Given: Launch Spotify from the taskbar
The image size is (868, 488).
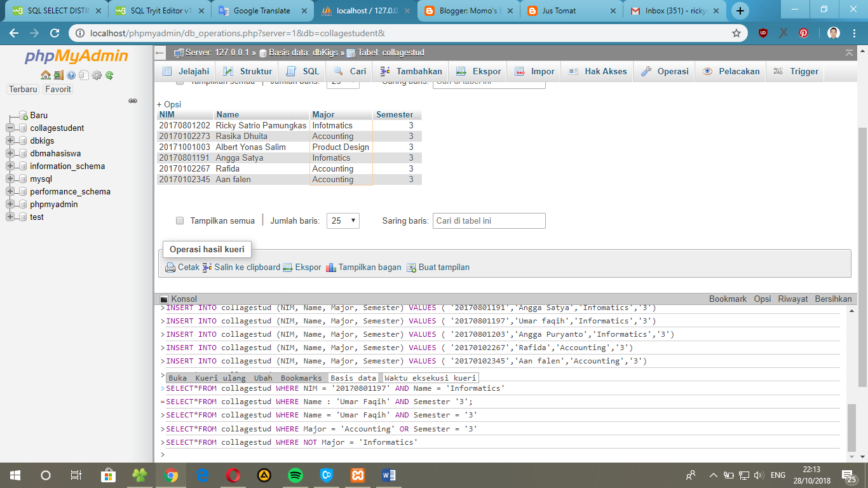Looking at the screenshot, I should tap(295, 475).
